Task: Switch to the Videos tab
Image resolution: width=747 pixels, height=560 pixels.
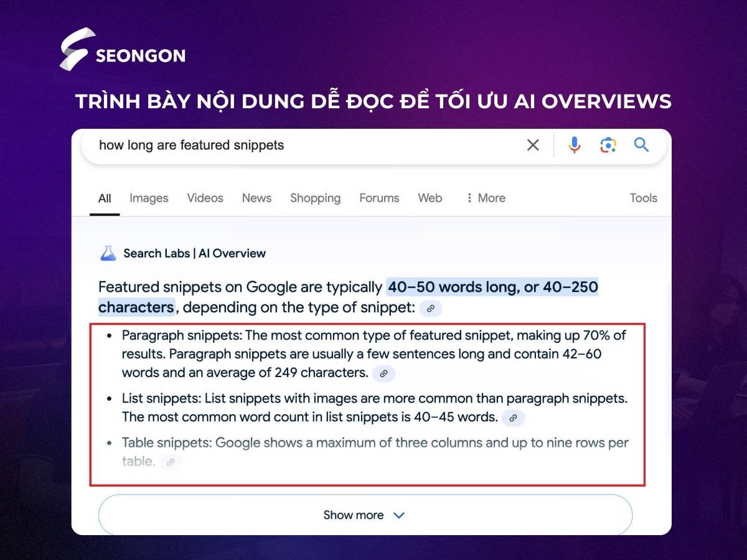Action: point(205,198)
